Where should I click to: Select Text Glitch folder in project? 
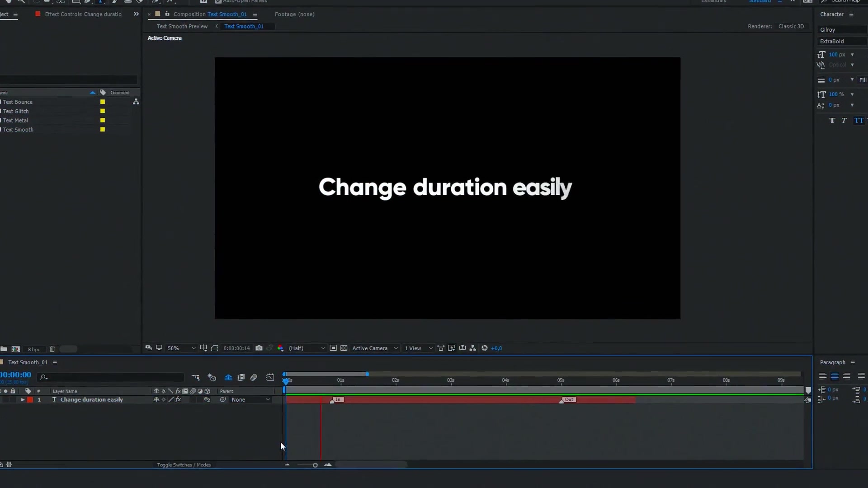click(x=16, y=111)
